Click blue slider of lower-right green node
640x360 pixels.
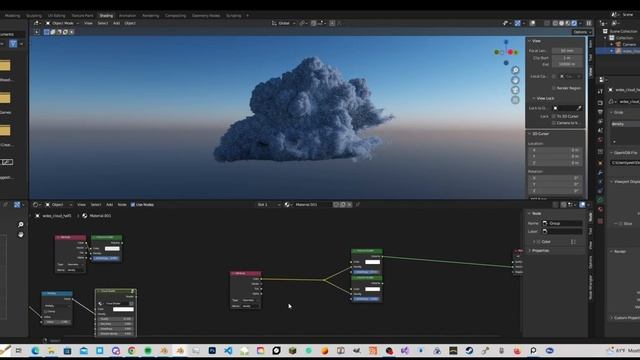(x=367, y=299)
